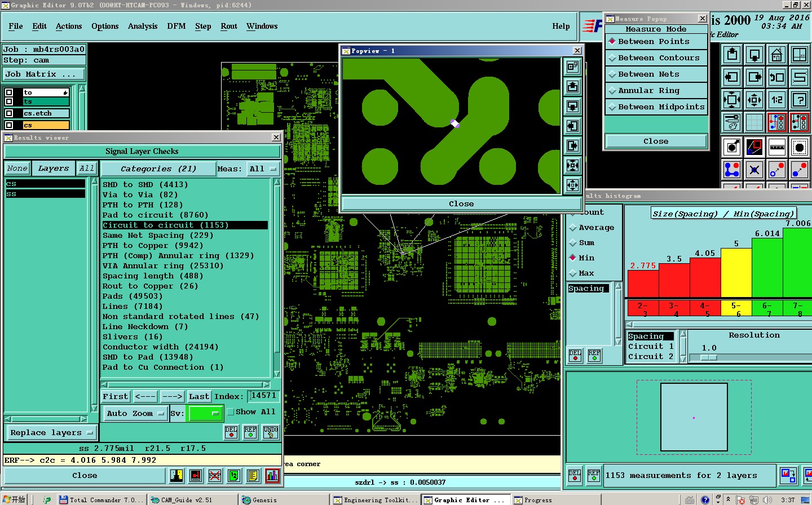Viewport: 812px width, 505px height.
Task: Click the DEL icon in Results viewer
Action: (x=231, y=432)
